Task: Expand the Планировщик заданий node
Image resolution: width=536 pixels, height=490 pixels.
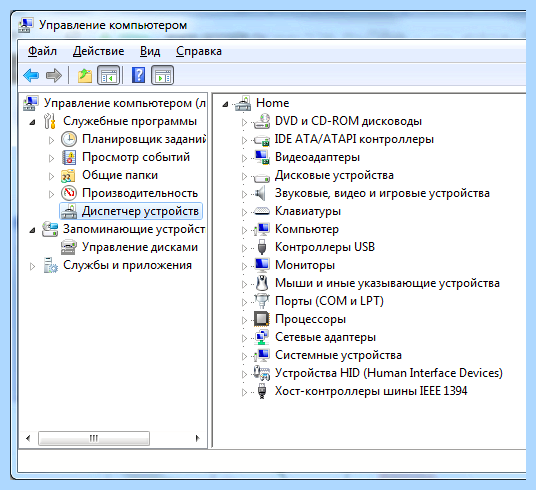Action: pos(51,140)
